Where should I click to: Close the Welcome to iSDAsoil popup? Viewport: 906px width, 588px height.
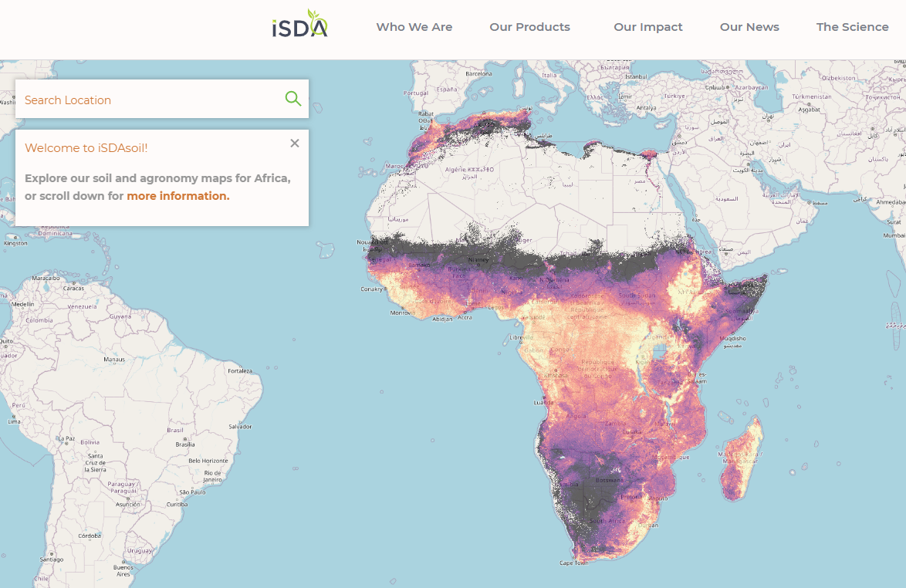pos(295,143)
